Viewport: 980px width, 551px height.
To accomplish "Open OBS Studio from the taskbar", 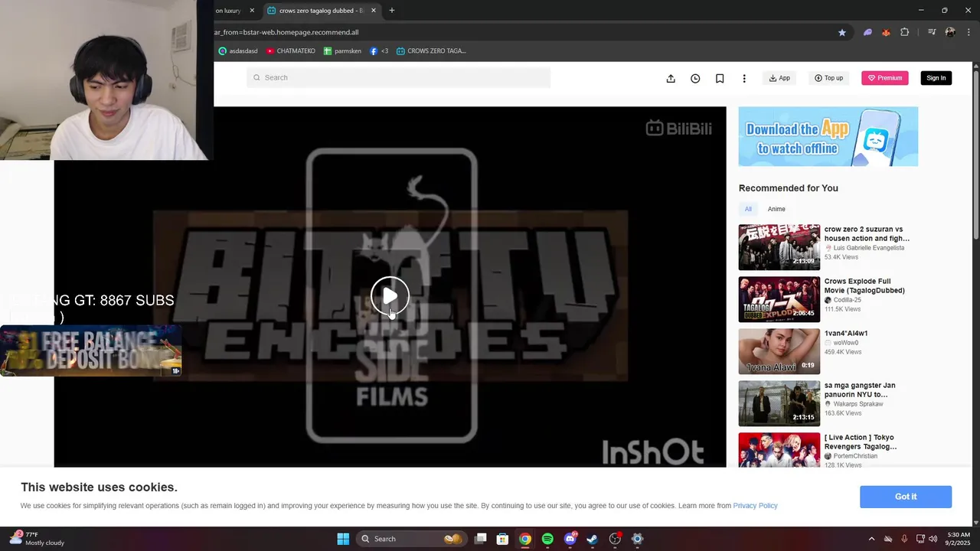I will tap(615, 539).
